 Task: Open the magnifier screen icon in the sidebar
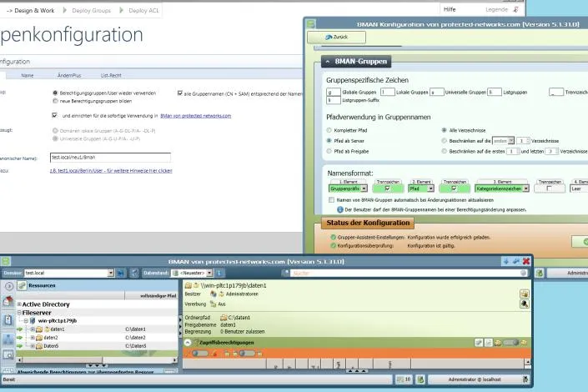8,354
